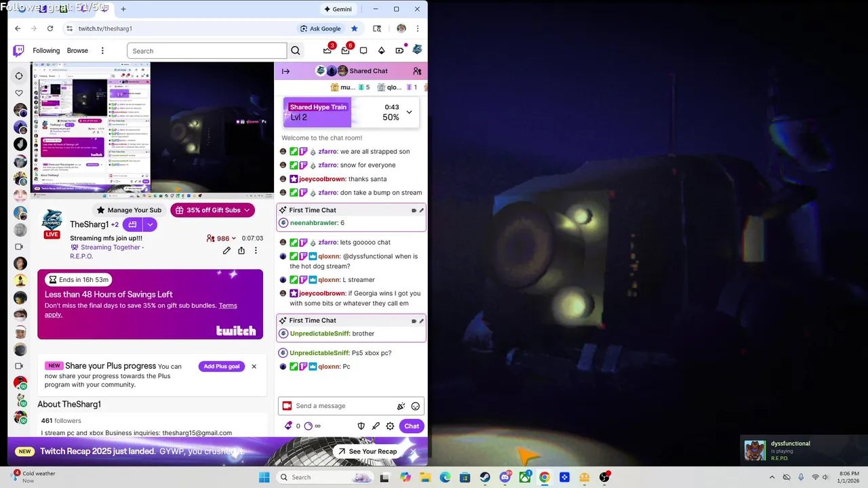Click the mod view sword icon
This screenshot has height=488, width=868.
tap(376, 426)
